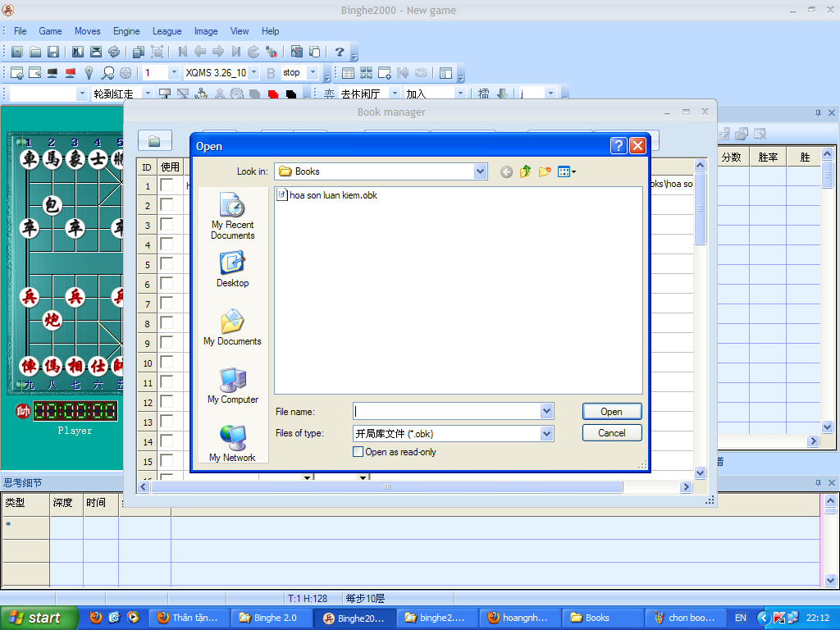Click the open folder icon in main toolbar
The image size is (840, 630).
[x=35, y=52]
